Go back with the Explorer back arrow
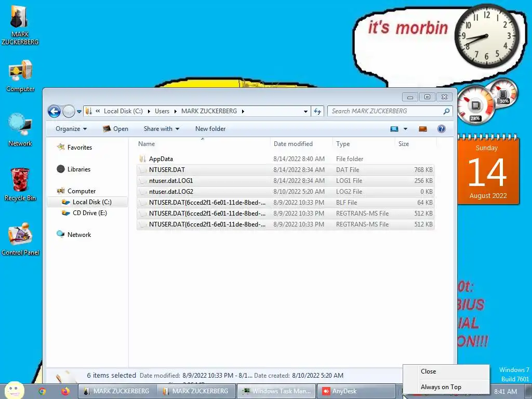This screenshot has width=532, height=399. (54, 111)
